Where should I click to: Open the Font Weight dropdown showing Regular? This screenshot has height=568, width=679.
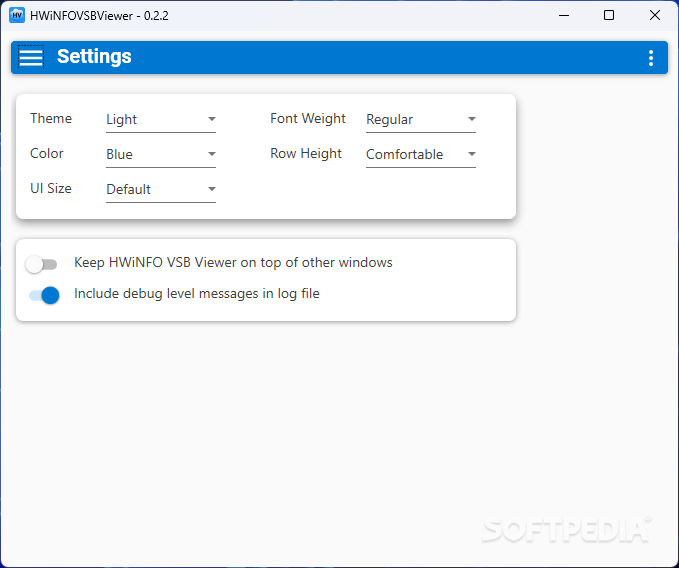(x=421, y=119)
